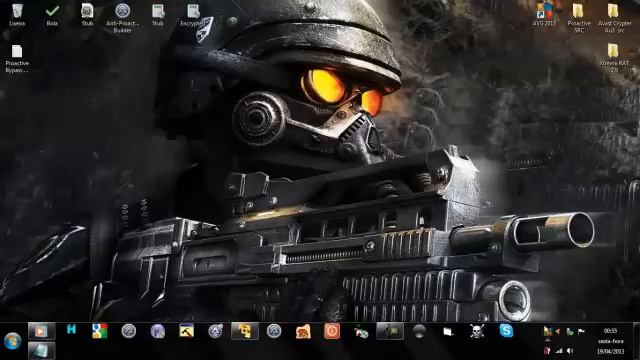Viewport: 640px width, 360px height.
Task: Select the Proactive Bypass file icon
Action: (x=17, y=59)
